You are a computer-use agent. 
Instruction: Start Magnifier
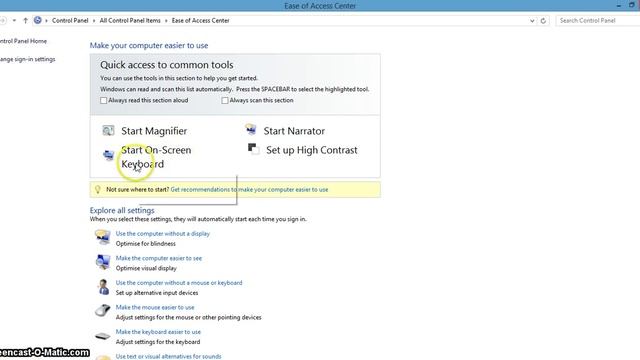pyautogui.click(x=154, y=131)
